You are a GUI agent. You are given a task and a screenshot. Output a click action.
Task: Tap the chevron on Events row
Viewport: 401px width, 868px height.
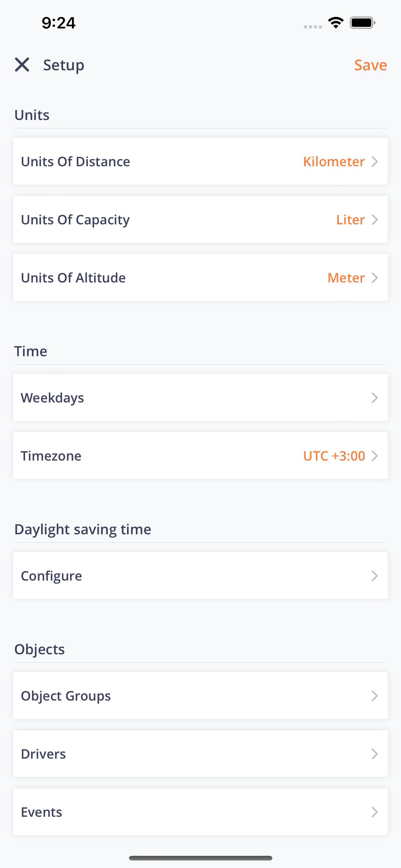[375, 812]
